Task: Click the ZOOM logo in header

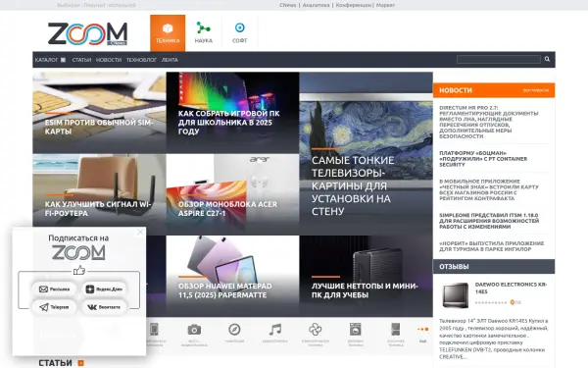Action: [x=88, y=33]
